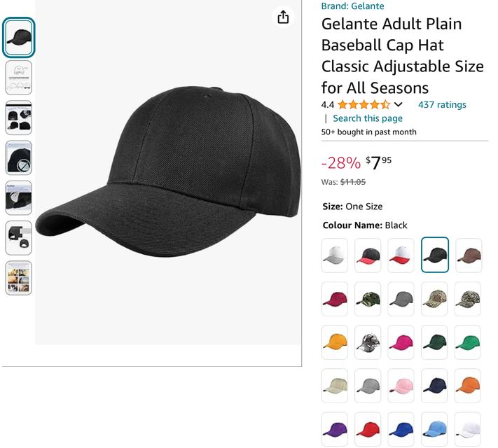Select the yellow cap colour swatch
The height and width of the screenshot is (448, 498).
coord(335,342)
